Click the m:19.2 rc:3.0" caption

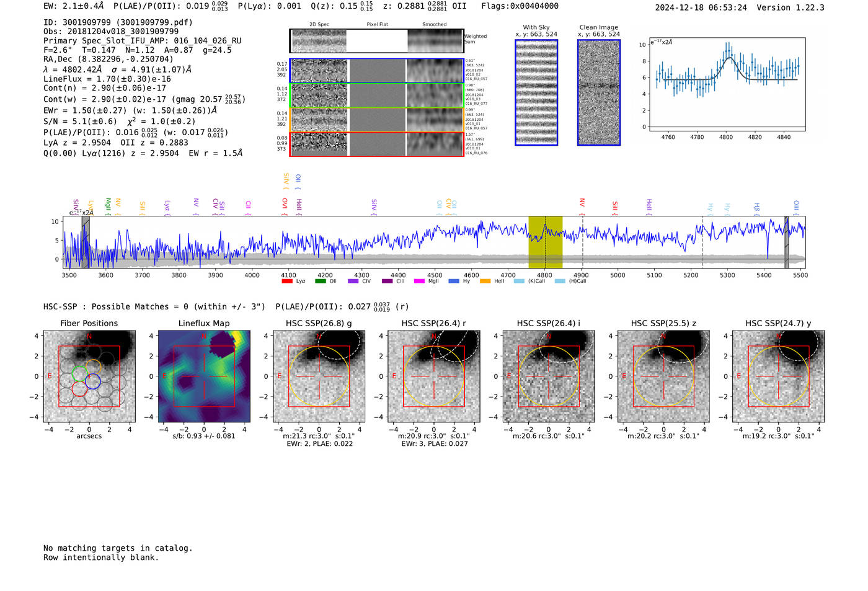point(779,436)
